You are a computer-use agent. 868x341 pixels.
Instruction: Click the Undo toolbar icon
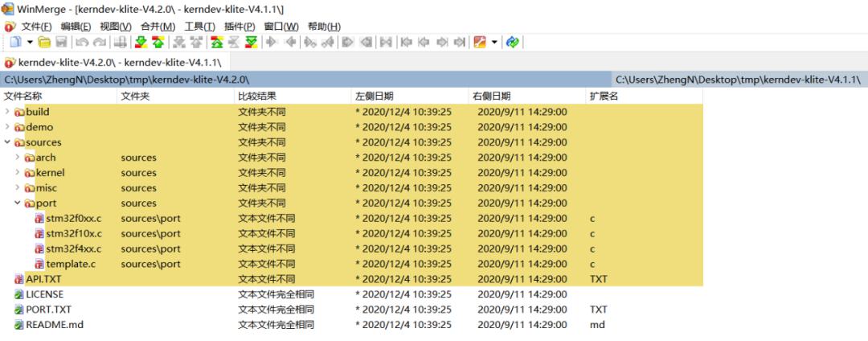(x=82, y=42)
